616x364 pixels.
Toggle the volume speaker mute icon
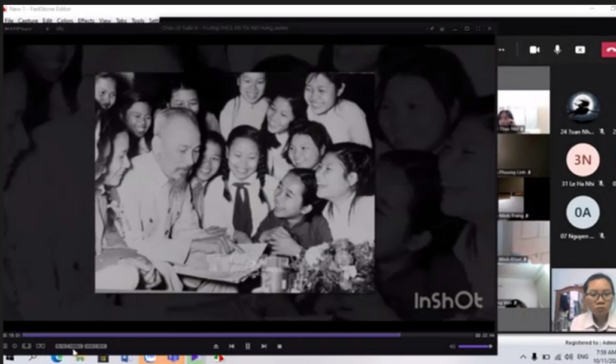(x=453, y=346)
